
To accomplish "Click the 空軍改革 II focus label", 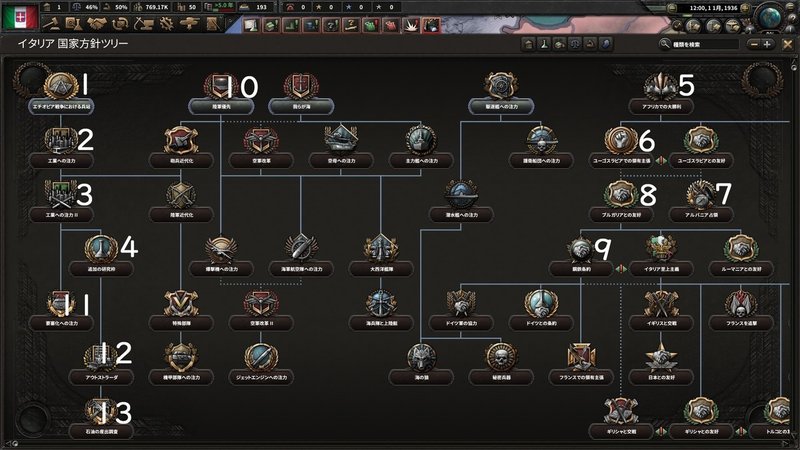I will coord(261,323).
